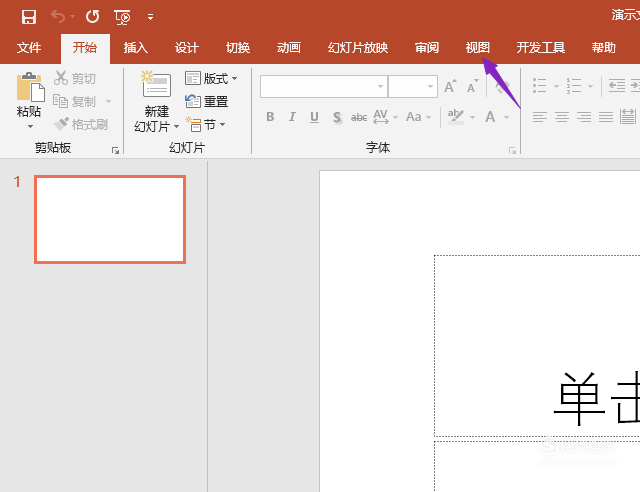Click the decrease list level icon

point(616,86)
